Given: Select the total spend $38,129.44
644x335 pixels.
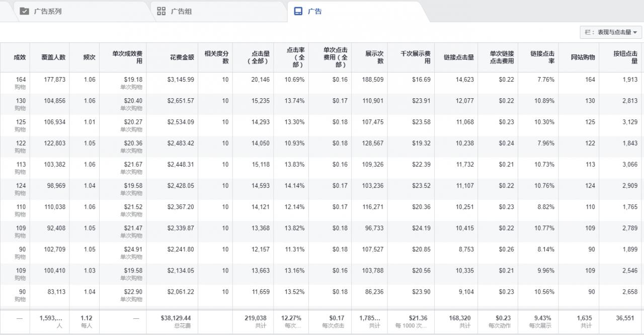Looking at the screenshot, I should (176, 318).
